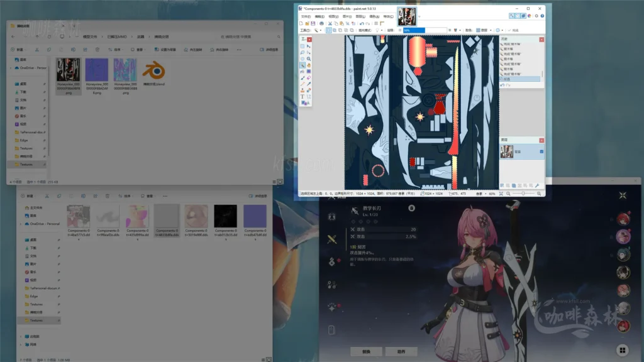Open the 特效 menu in paint.net
This screenshot has width=644, height=362.
coord(389,16)
